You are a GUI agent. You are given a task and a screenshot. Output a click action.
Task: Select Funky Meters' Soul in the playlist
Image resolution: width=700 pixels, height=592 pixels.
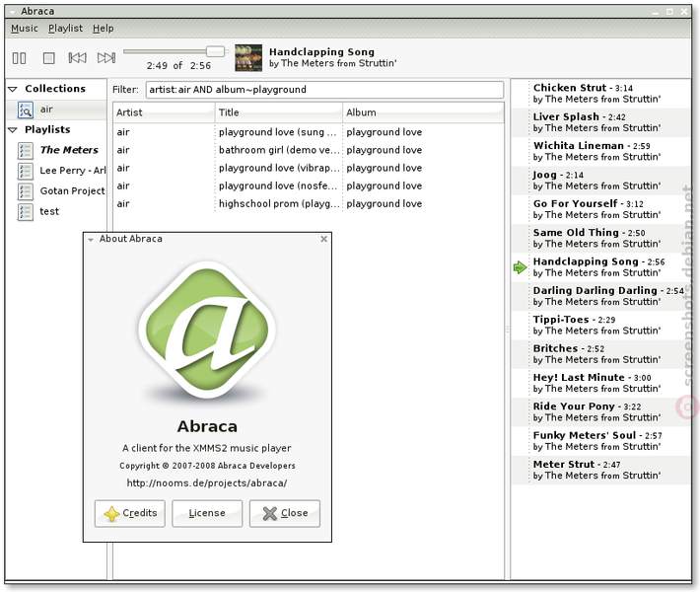(600, 441)
